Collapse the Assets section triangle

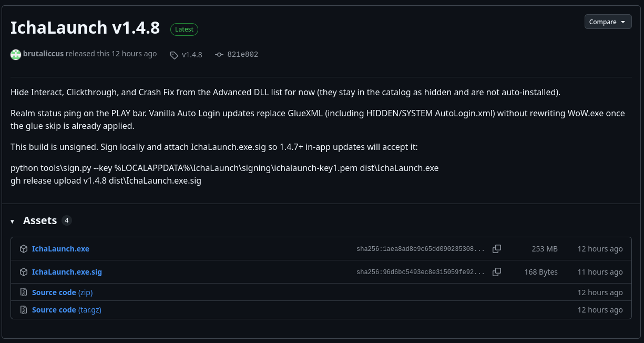(x=13, y=221)
